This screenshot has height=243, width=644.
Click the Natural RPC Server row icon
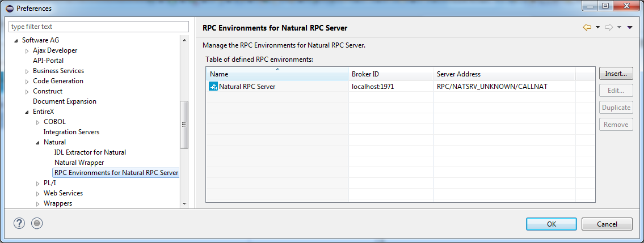point(213,86)
